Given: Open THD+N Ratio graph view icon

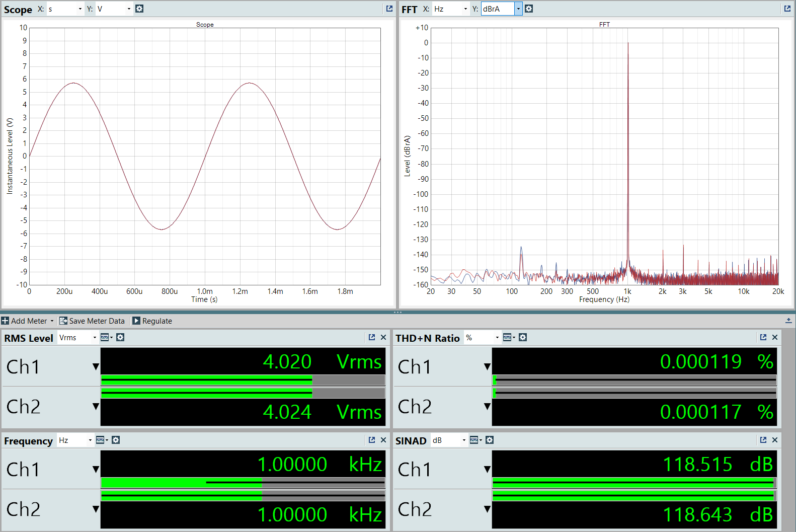Looking at the screenshot, I should point(509,337).
